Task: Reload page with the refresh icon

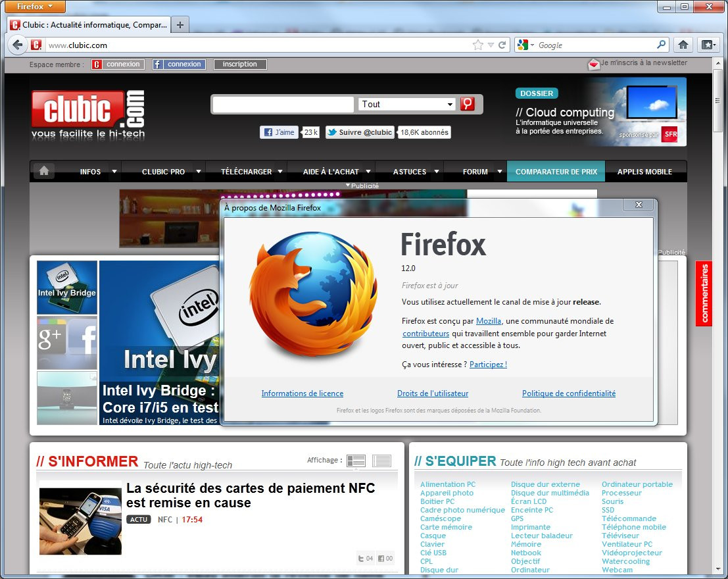Action: [x=502, y=45]
